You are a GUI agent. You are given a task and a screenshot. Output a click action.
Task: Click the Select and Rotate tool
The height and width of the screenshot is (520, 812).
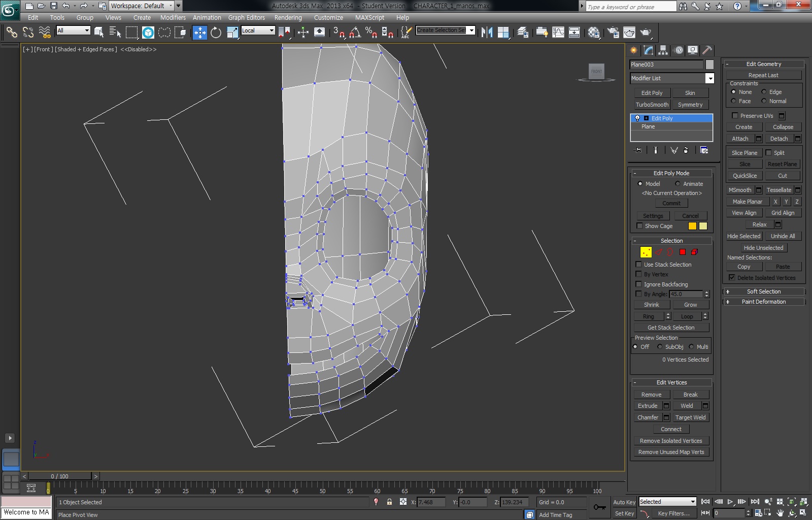(x=216, y=32)
